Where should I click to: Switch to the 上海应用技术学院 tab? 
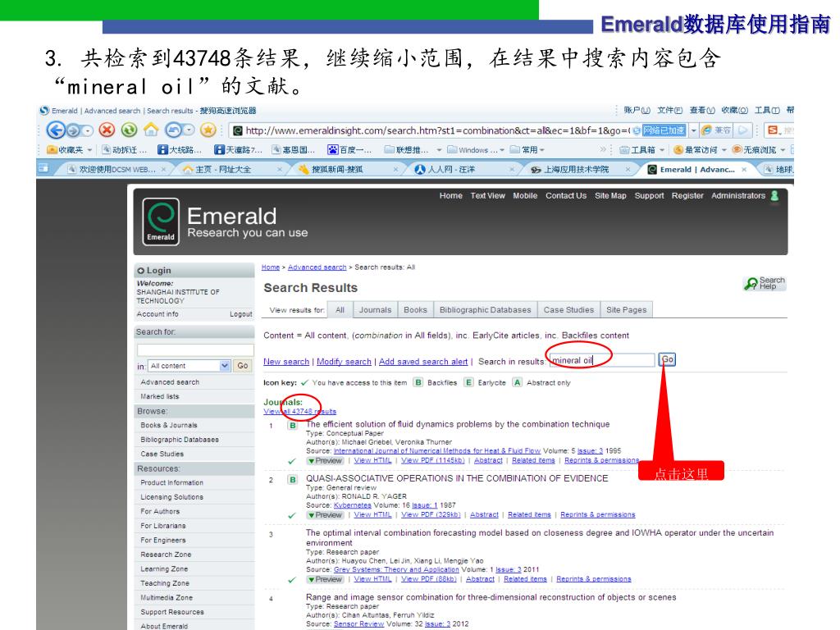pos(578,169)
